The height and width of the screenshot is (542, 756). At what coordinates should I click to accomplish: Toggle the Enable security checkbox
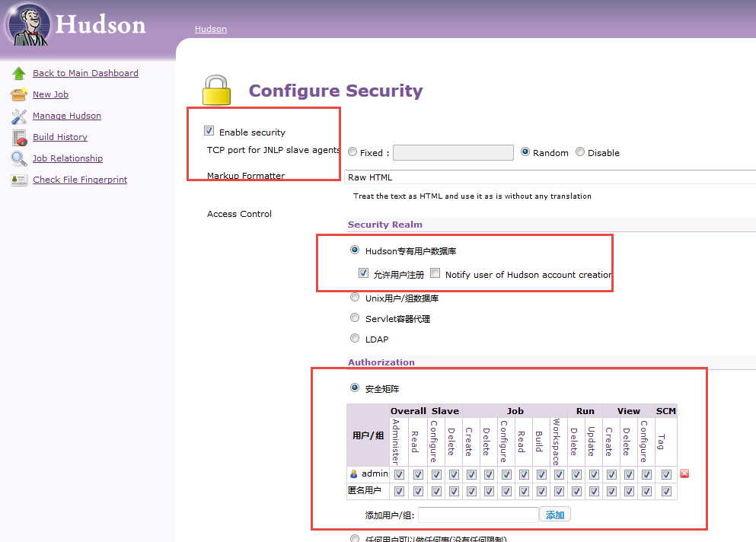pyautogui.click(x=209, y=131)
